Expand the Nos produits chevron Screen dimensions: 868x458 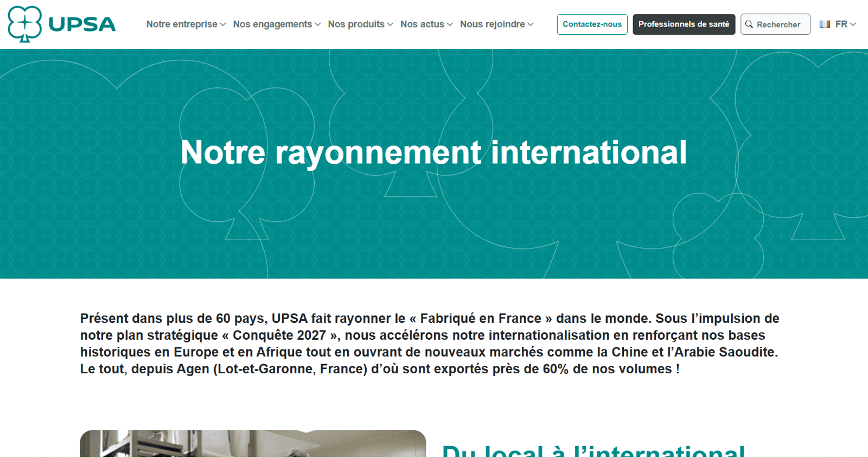point(390,24)
